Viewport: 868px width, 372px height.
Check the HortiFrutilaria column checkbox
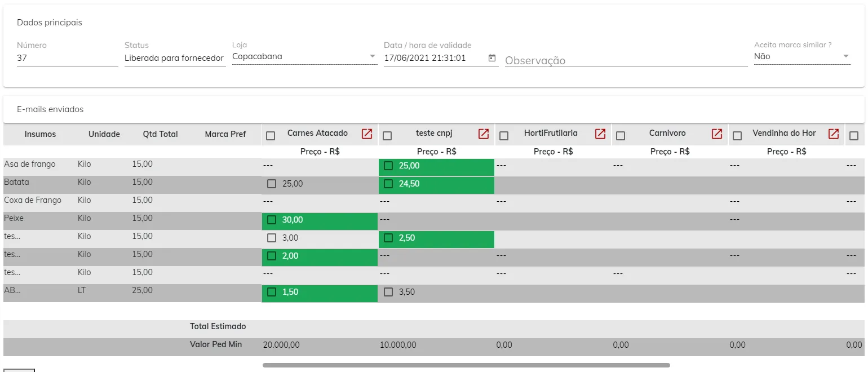coord(504,136)
